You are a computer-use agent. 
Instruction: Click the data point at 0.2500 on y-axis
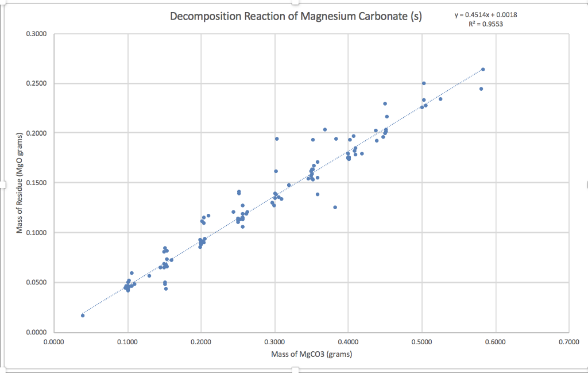pos(424,83)
